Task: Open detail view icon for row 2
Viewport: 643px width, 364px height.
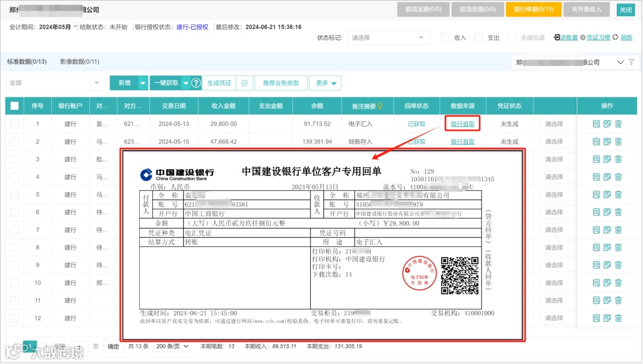Action: tap(596, 142)
